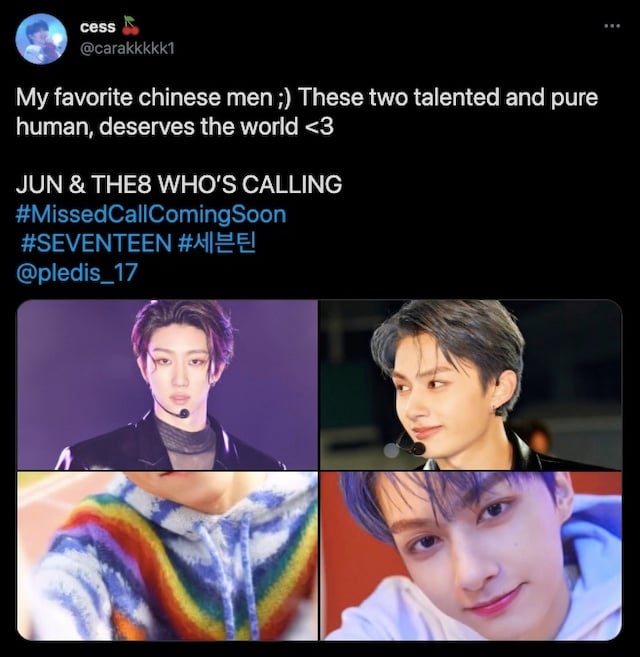This screenshot has height=657, width=640.
Task: Open the #SEVENTEEN hashtag
Action: point(96,243)
